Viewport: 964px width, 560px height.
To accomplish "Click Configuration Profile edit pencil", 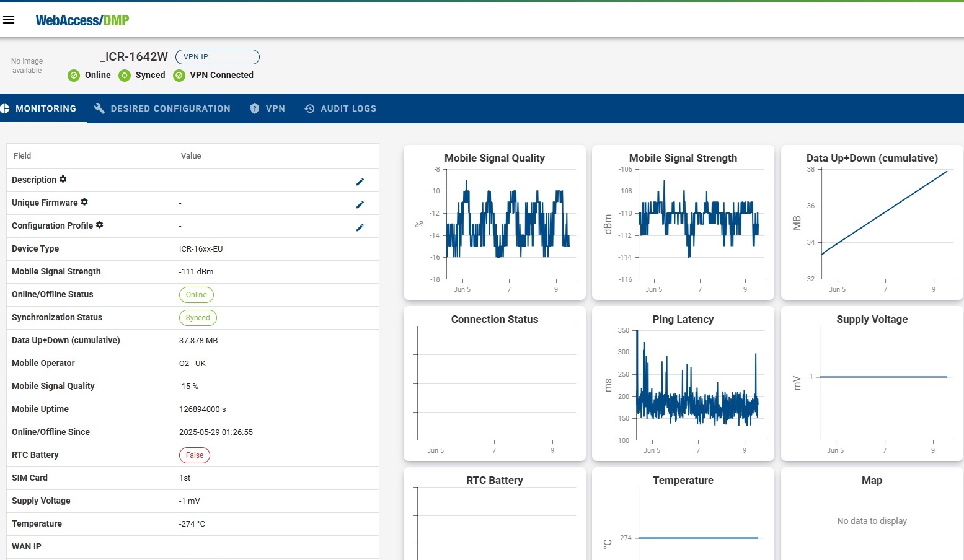I will [360, 227].
